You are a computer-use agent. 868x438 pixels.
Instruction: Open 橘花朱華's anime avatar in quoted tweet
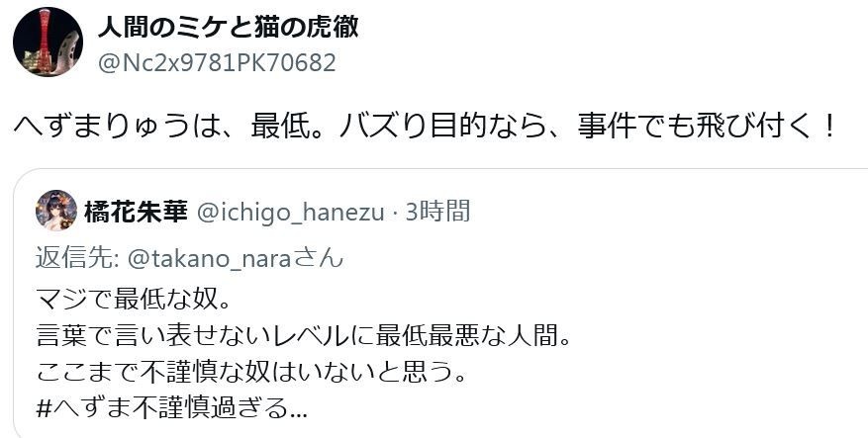click(56, 211)
